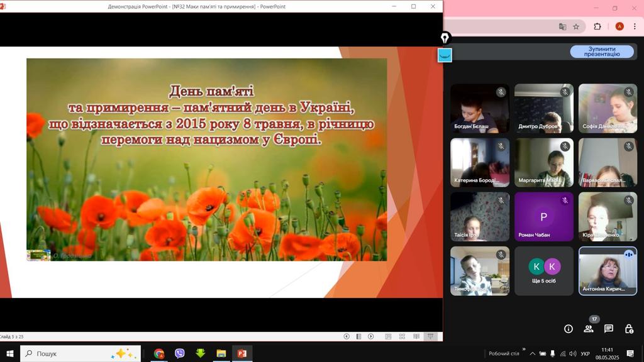Screen dimensions: 644x362
Task: Open host controls lock icon
Action: coord(629,329)
